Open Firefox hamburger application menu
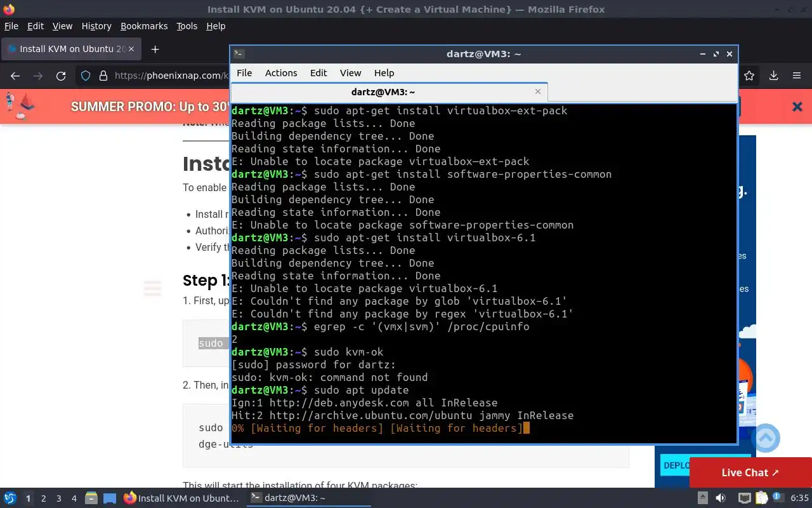Image resolution: width=812 pixels, height=508 pixels. 797,76
